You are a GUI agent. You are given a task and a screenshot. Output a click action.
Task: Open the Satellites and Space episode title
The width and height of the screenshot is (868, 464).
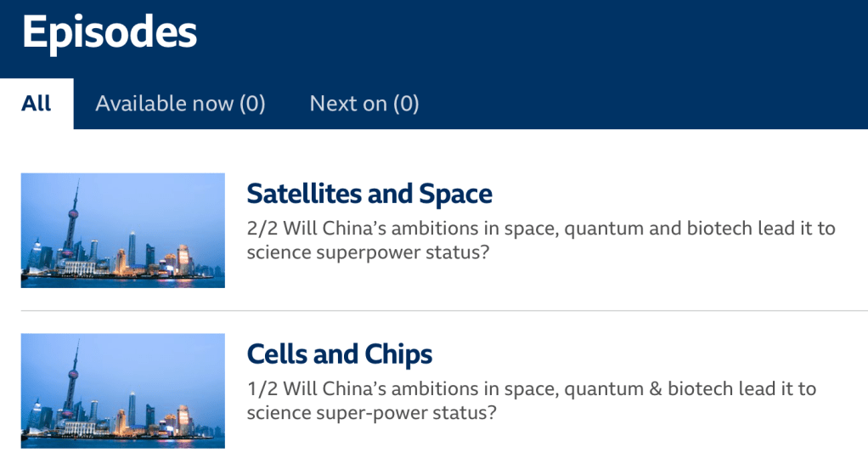coord(369,194)
